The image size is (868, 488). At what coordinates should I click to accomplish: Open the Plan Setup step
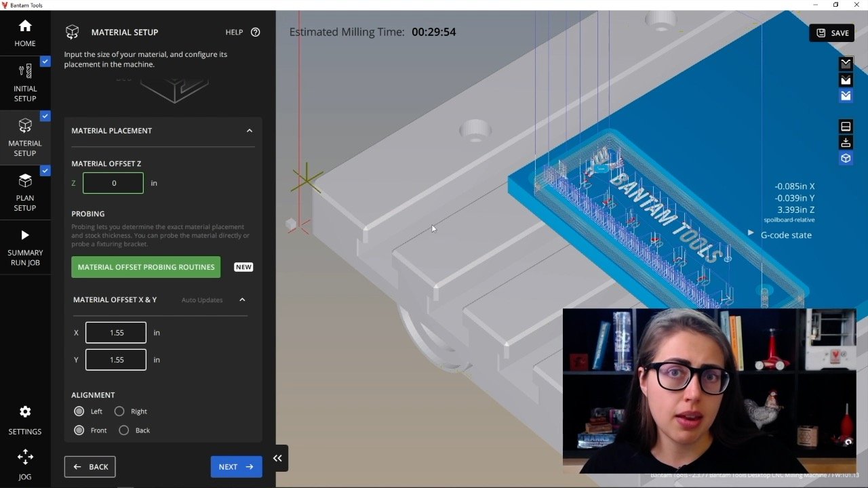tap(25, 192)
